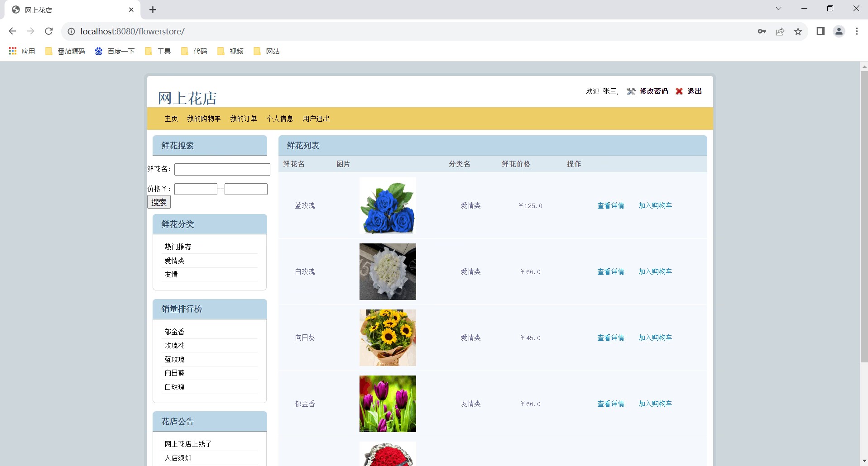Open saved passwords key icon
This screenshot has height=466, width=868.
762,31
